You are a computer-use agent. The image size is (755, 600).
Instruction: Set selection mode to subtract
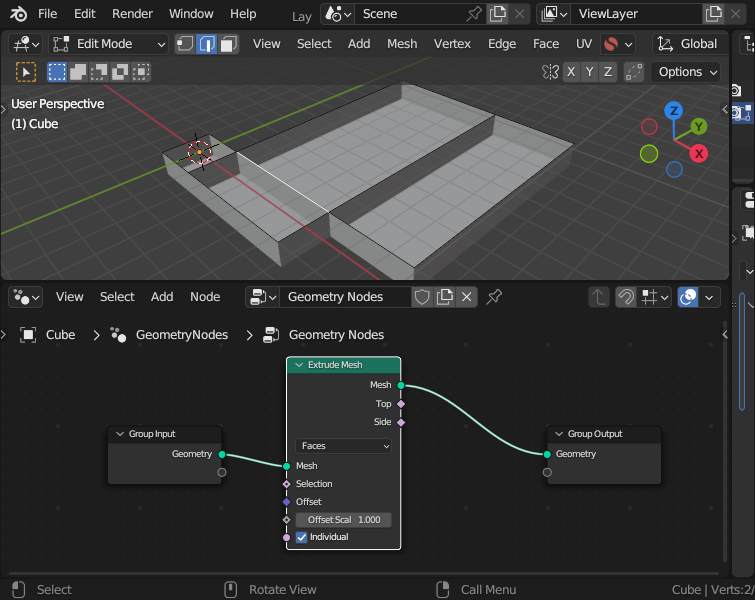(99, 72)
